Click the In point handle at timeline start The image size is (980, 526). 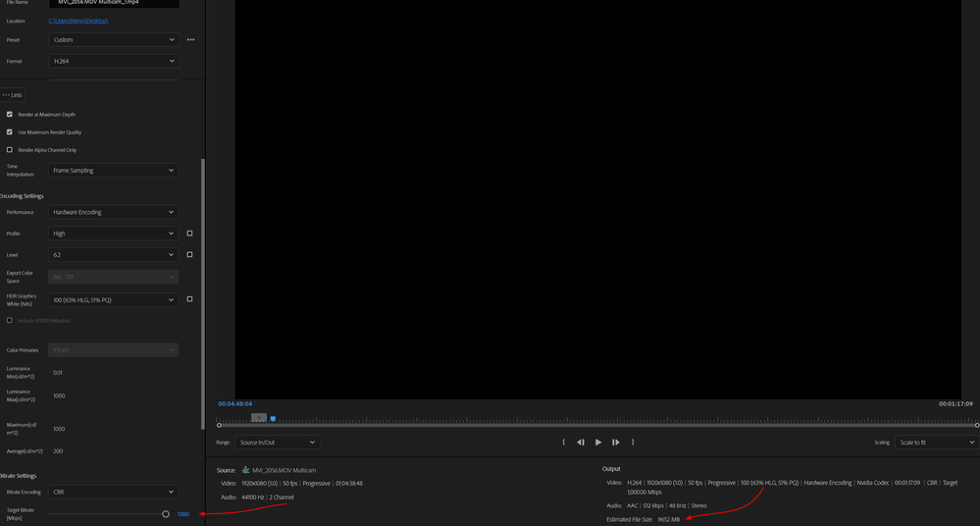pyautogui.click(x=219, y=425)
